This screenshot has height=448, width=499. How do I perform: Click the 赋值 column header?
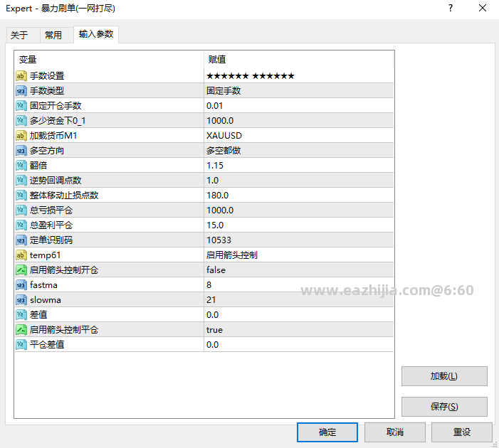point(298,60)
